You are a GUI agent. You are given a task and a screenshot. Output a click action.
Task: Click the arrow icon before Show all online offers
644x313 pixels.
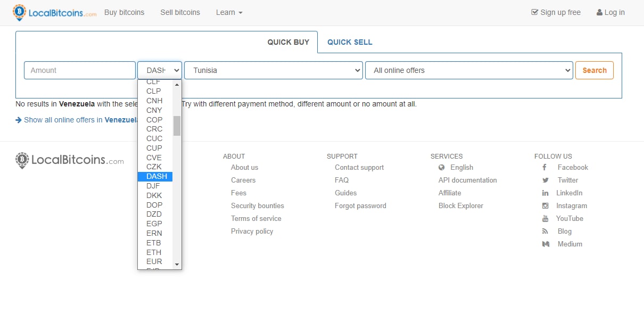[x=19, y=120]
